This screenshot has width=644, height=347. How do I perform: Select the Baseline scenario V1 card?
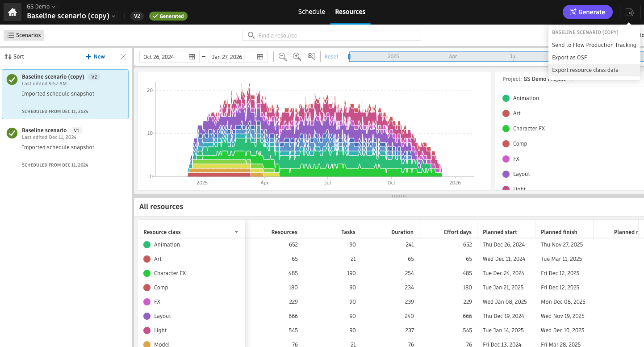[65, 148]
